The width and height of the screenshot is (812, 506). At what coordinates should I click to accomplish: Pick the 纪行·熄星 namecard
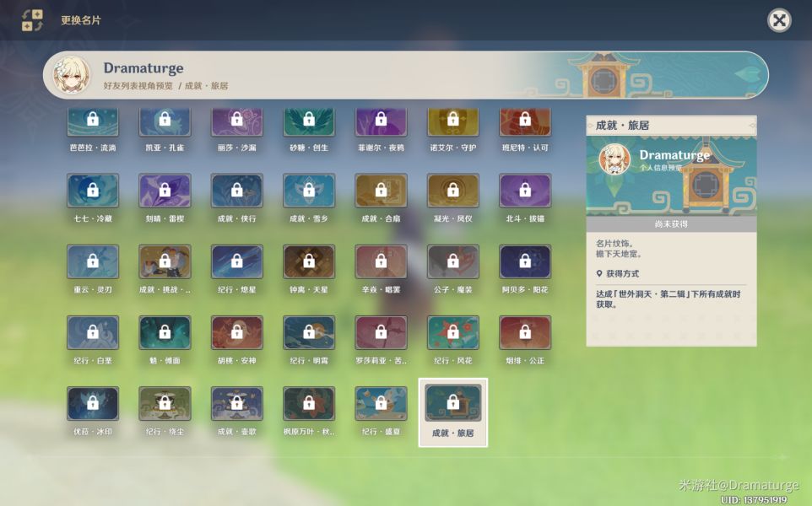coord(236,261)
